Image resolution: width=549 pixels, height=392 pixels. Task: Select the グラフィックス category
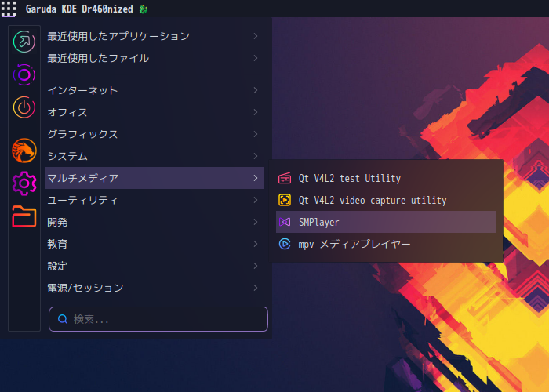pos(155,134)
